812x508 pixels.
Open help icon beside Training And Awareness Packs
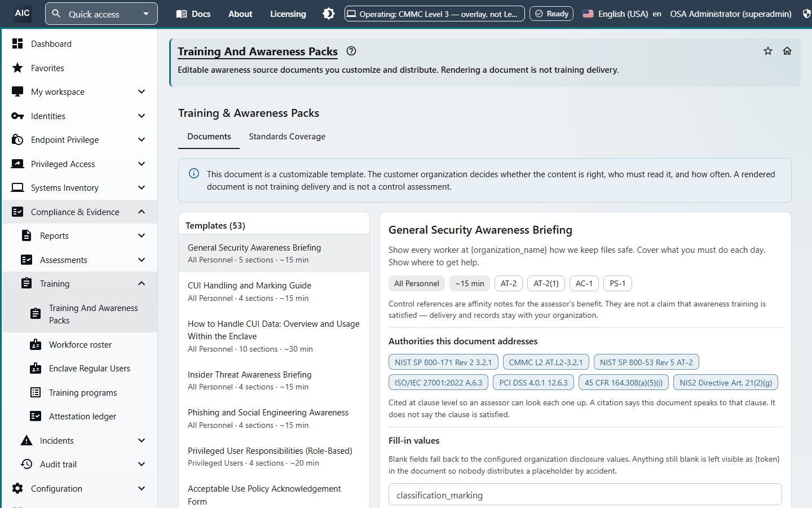pos(351,51)
